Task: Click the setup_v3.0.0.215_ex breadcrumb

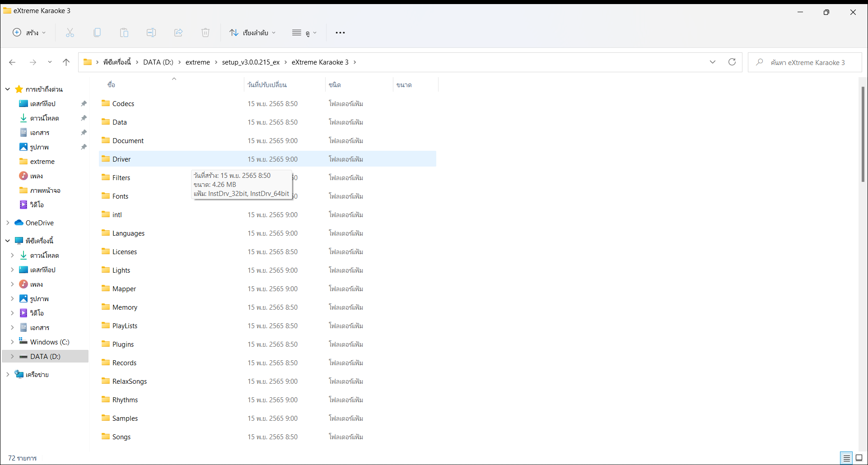Action: tap(251, 62)
